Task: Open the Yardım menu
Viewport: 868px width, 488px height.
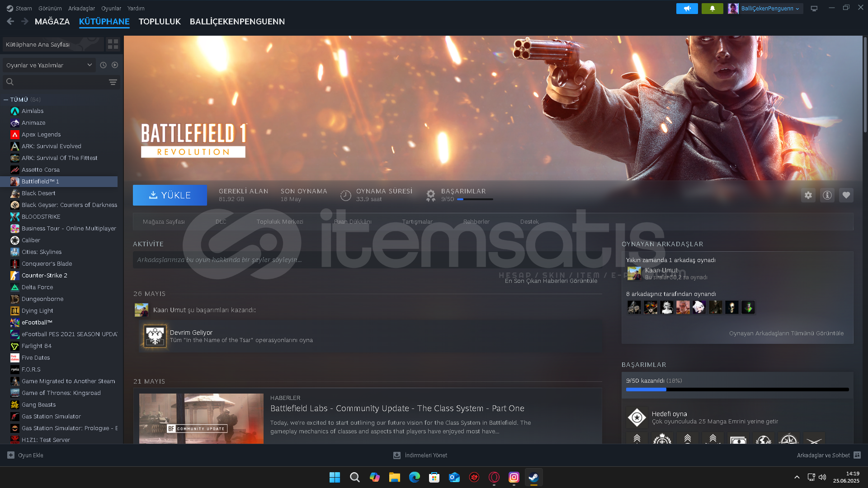Action: 136,8
